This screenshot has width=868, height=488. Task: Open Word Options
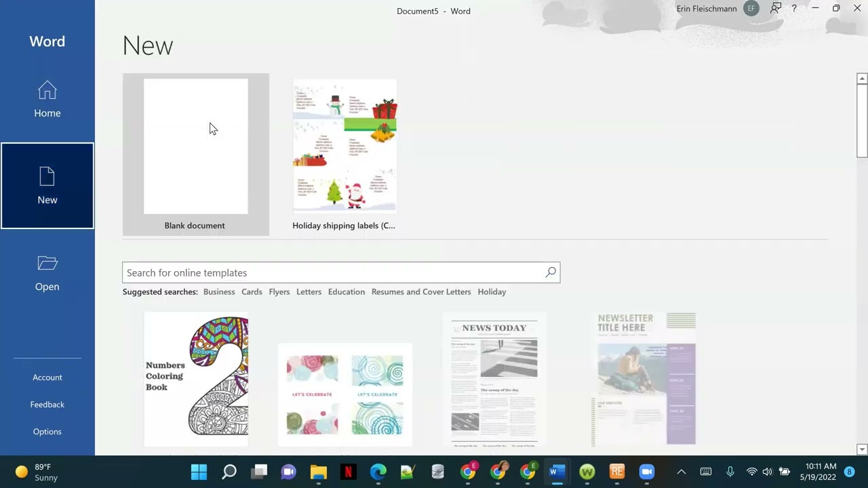47,432
